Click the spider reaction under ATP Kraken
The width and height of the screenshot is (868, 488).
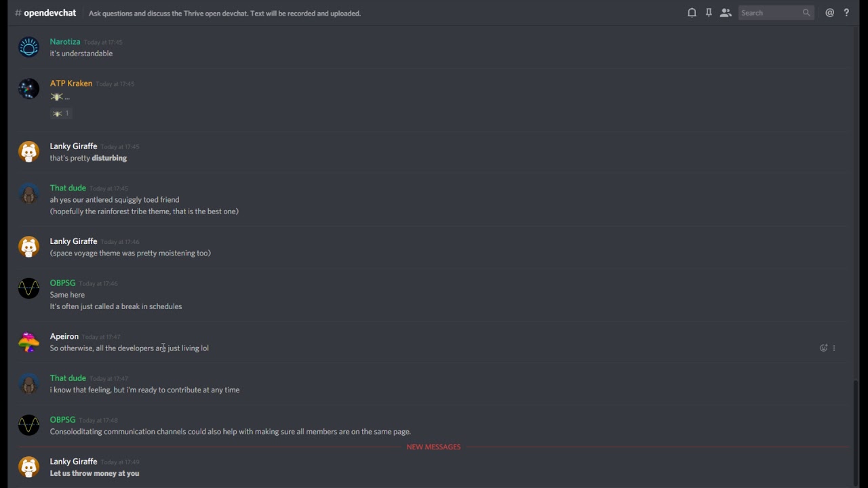61,113
